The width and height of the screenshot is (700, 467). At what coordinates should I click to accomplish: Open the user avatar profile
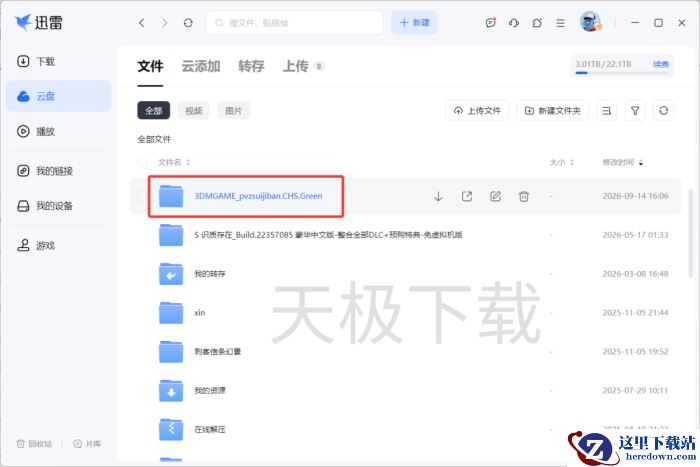[x=590, y=21]
